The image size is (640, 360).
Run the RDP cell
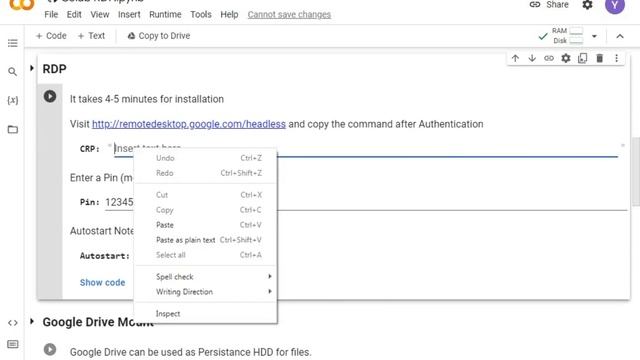[x=50, y=96]
